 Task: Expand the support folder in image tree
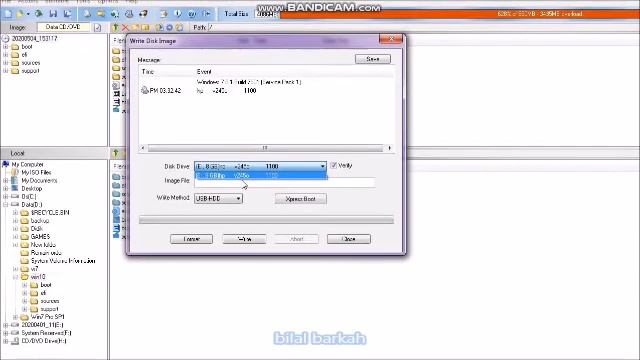[6, 71]
